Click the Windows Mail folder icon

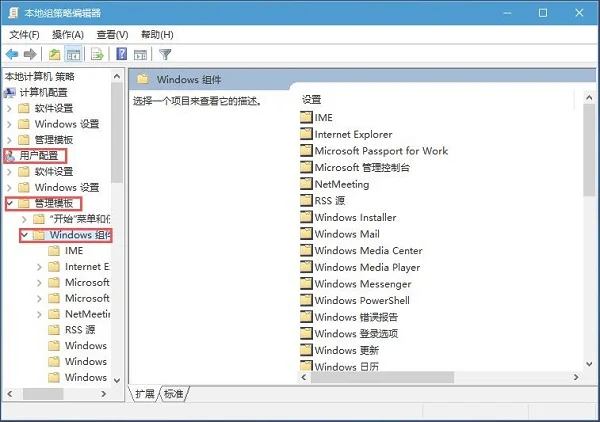pyautogui.click(x=306, y=233)
